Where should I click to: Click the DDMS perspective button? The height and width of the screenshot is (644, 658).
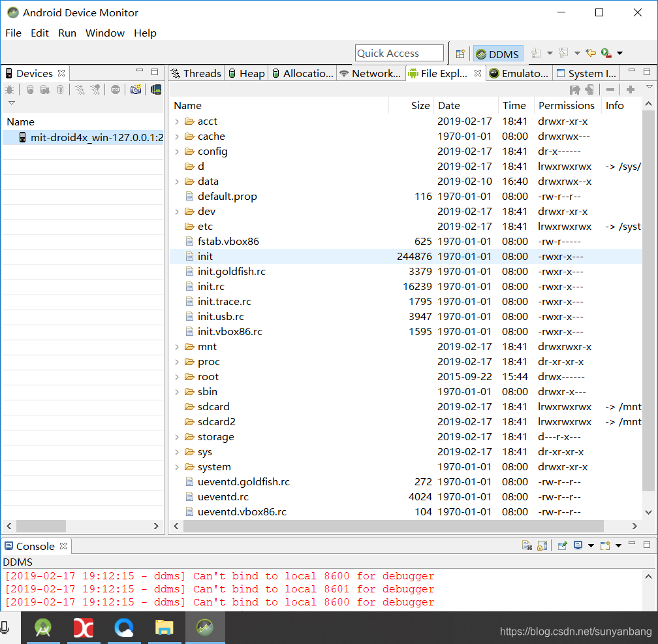coord(498,54)
